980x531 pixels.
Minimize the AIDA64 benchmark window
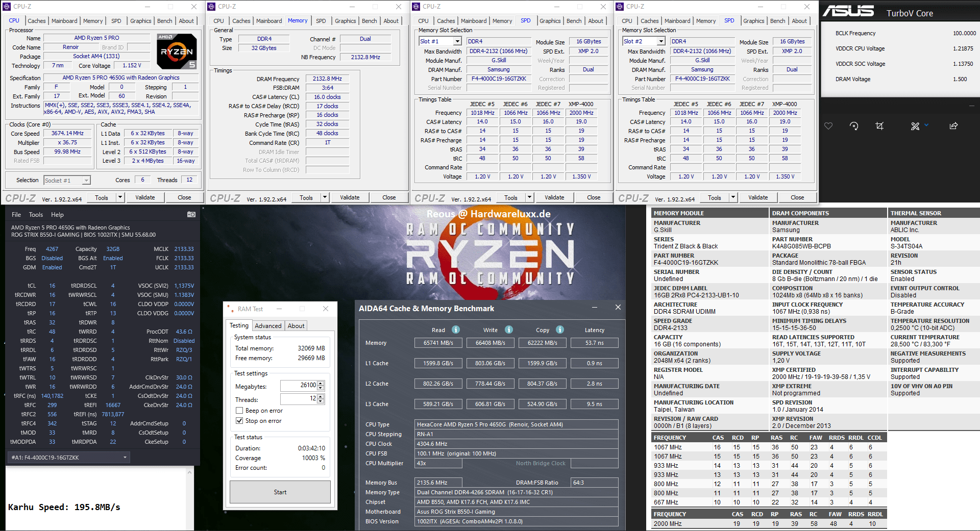click(x=595, y=308)
